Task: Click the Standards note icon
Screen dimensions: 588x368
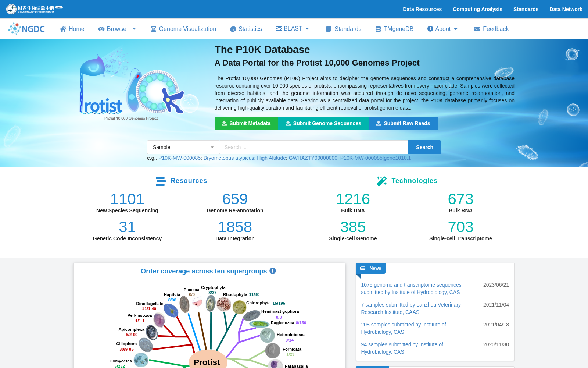Action: click(x=329, y=29)
